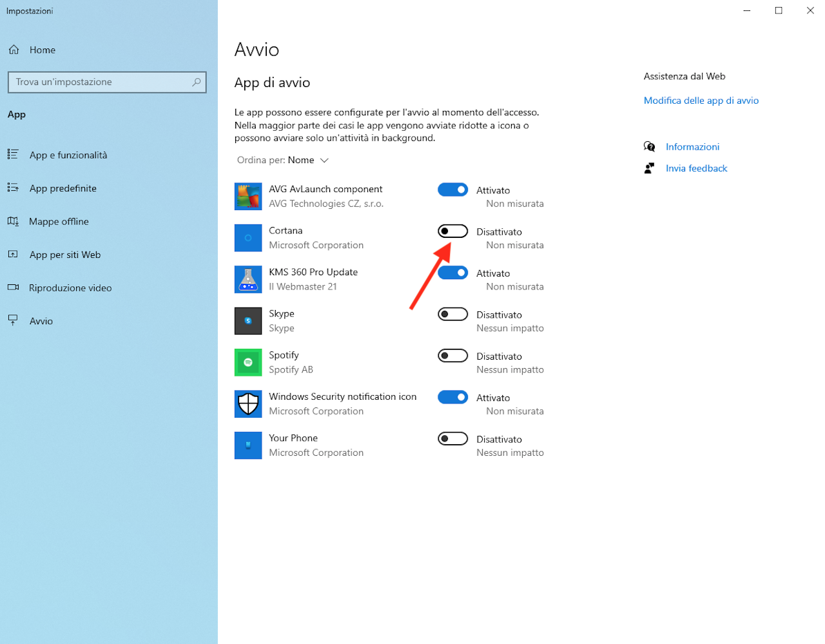Click the Avvio sidebar icon
Screen dimensions: 825x644
click(13, 320)
